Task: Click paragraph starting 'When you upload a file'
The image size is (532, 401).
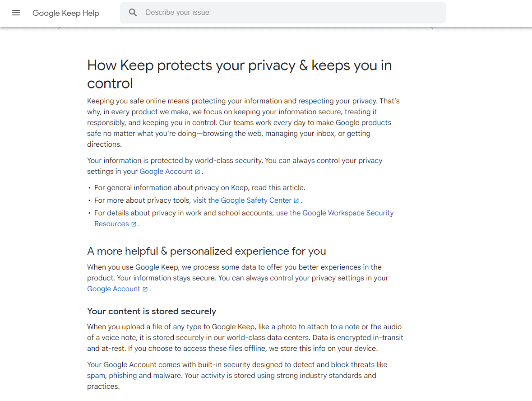Action: (245, 337)
